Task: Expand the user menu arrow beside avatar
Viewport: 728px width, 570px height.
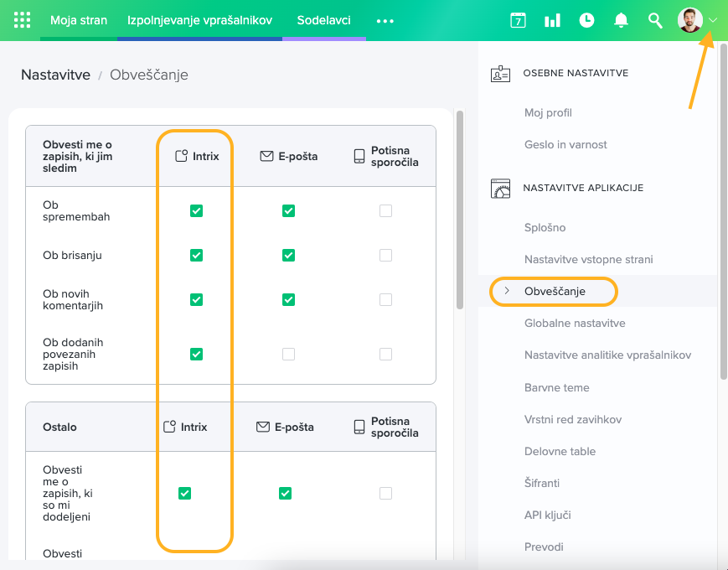Action: pyautogui.click(x=713, y=20)
